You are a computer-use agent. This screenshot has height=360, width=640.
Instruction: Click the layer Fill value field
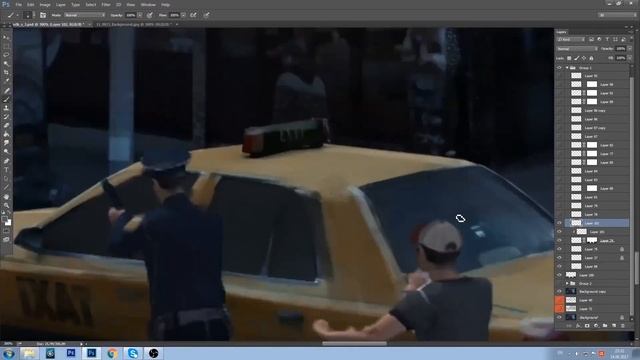click(x=620, y=58)
